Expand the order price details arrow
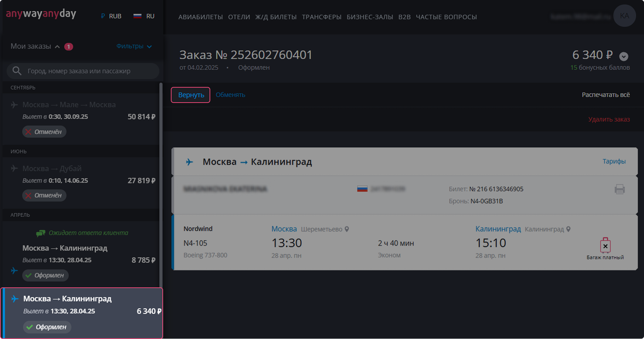The image size is (644, 339). click(x=623, y=56)
